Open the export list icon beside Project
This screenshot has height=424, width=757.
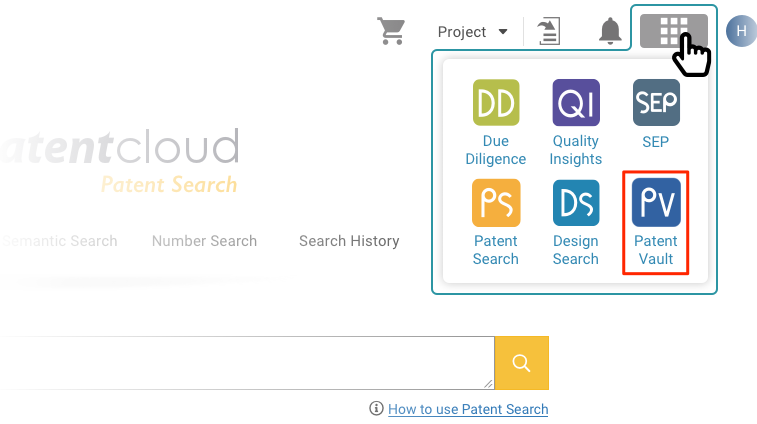[549, 31]
